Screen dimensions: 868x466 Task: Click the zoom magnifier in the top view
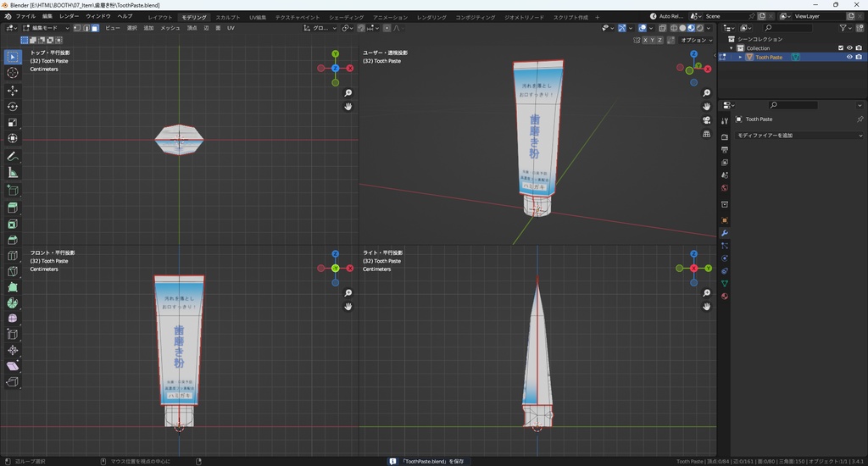point(348,93)
